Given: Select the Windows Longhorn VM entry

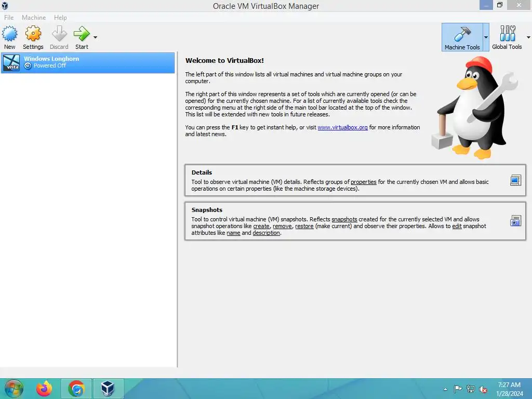Looking at the screenshot, I should pyautogui.click(x=88, y=62).
